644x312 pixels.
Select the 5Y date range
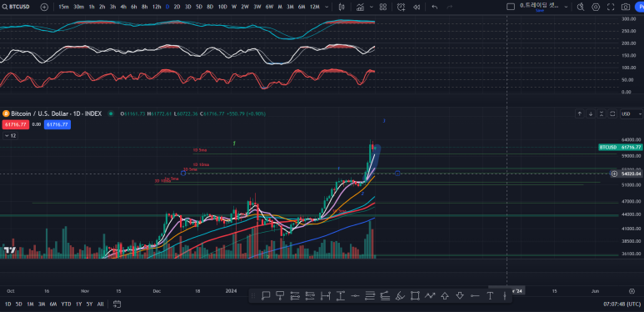pyautogui.click(x=89, y=304)
